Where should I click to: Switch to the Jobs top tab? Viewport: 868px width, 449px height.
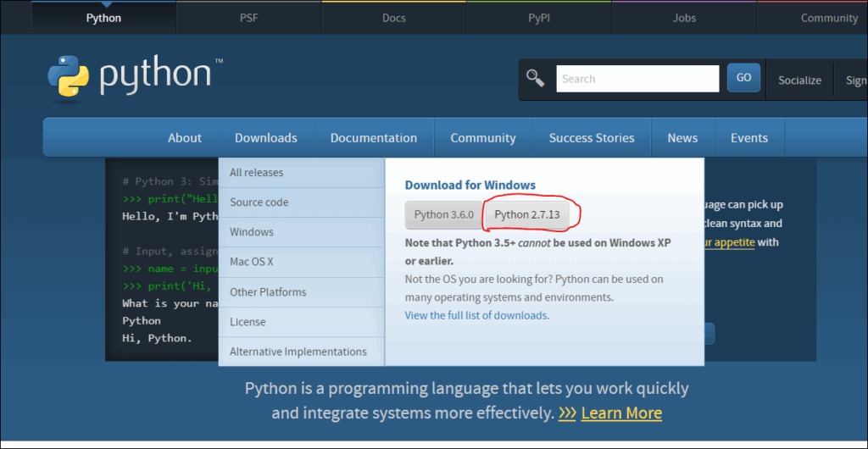click(684, 18)
